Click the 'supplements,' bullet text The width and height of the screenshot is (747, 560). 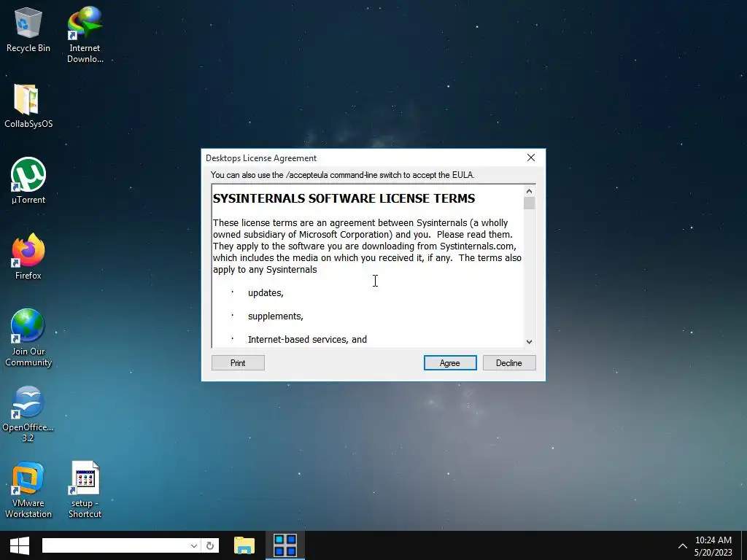click(x=275, y=316)
